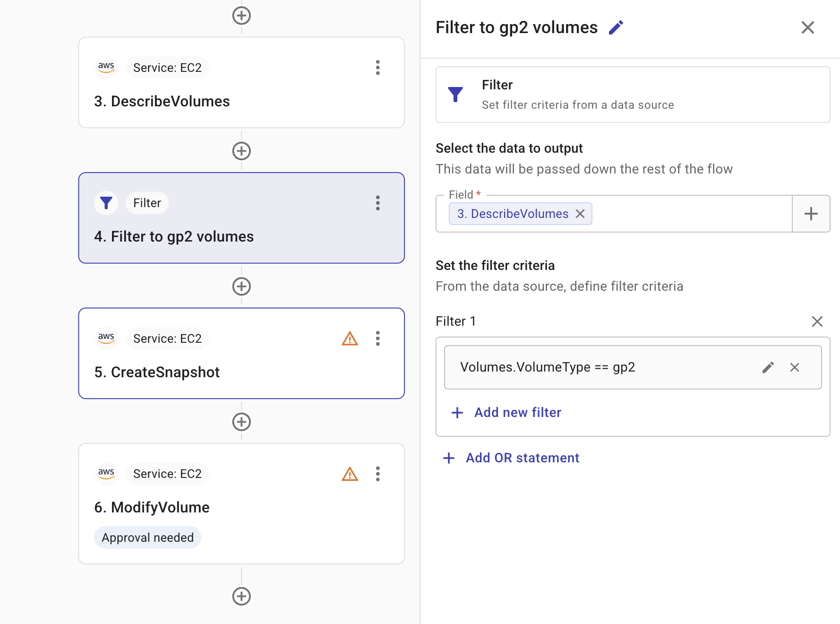Click the plus button beside the Field input
The image size is (840, 624).
coord(811,214)
